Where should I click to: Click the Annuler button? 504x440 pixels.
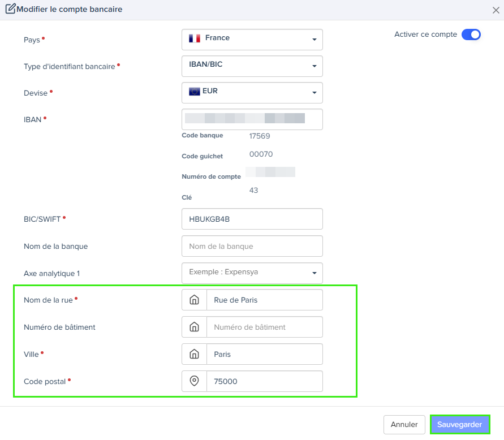point(404,425)
